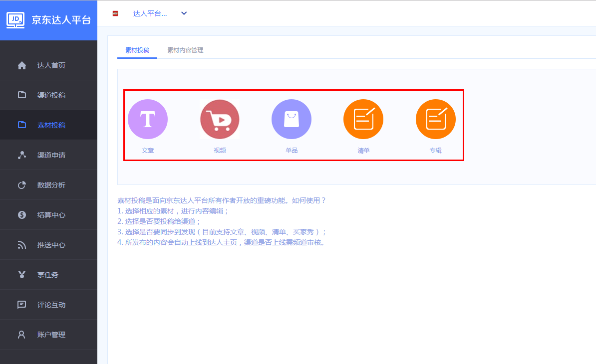The image size is (596, 364).
Task: Click the dollar icon for 结算中心
Action: point(22,215)
